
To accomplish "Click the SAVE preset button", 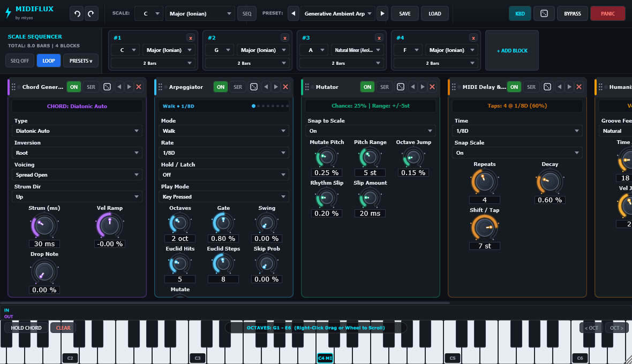I will click(405, 14).
